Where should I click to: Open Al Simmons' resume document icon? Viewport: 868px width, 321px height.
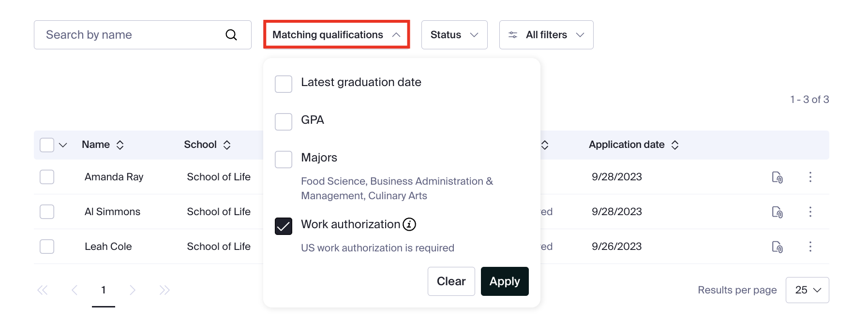(777, 212)
